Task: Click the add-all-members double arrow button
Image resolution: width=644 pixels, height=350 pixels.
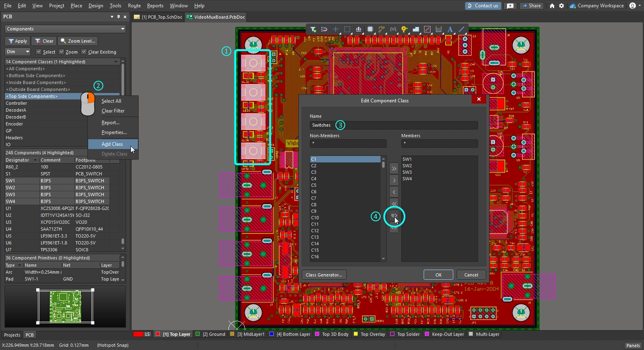Action: click(394, 169)
